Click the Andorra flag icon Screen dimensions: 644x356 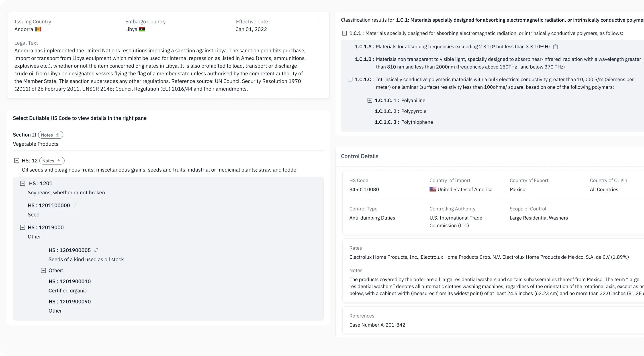click(x=38, y=29)
